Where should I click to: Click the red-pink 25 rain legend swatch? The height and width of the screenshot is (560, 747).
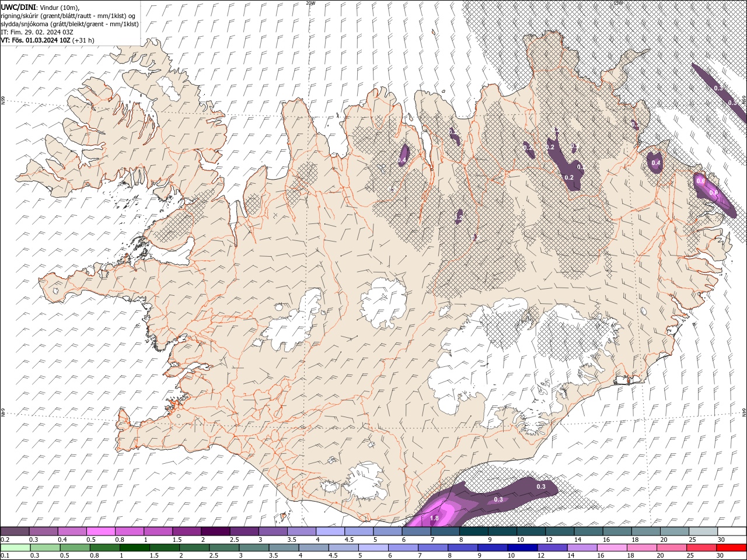click(x=702, y=548)
